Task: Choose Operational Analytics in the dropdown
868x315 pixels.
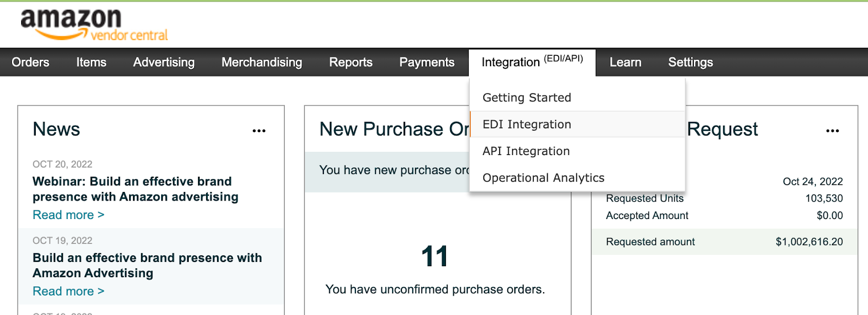Action: pyautogui.click(x=577, y=178)
